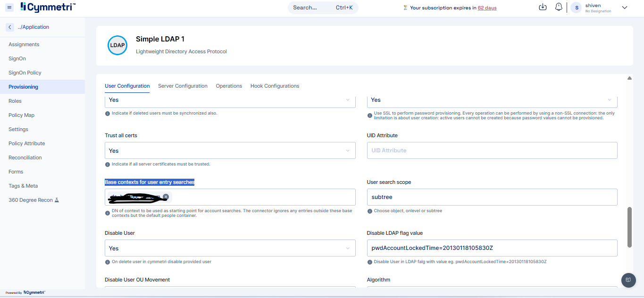Click the User search scope field
Viewport: 644px width, 298px height.
click(492, 197)
